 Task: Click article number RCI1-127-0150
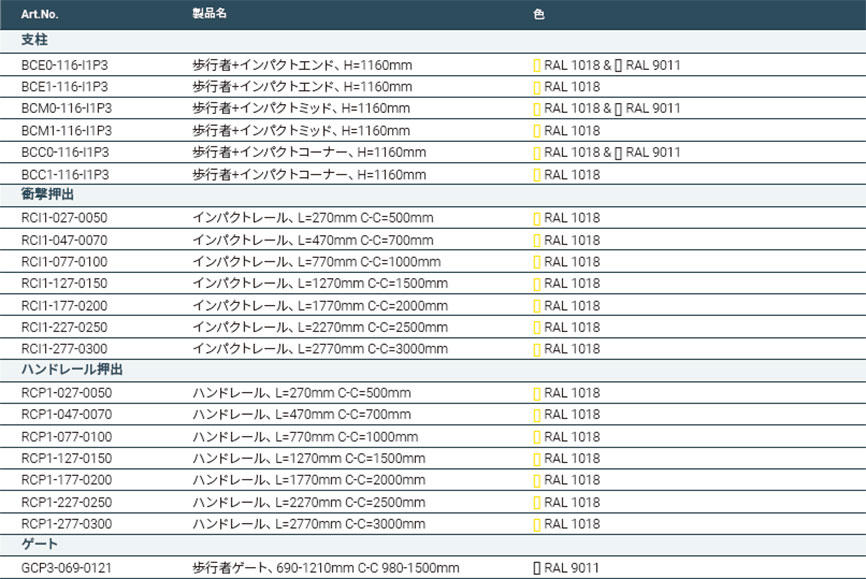(x=64, y=283)
